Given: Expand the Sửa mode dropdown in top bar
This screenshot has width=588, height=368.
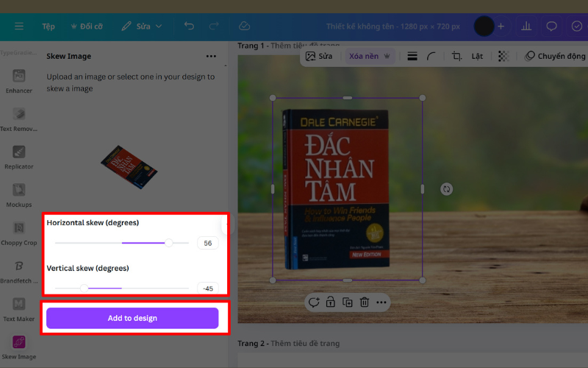Looking at the screenshot, I should 135,26.
